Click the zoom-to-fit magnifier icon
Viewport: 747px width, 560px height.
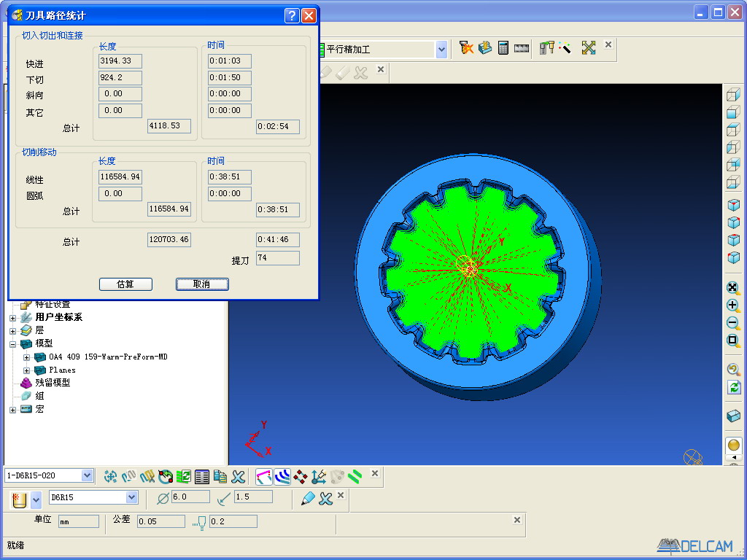733,287
